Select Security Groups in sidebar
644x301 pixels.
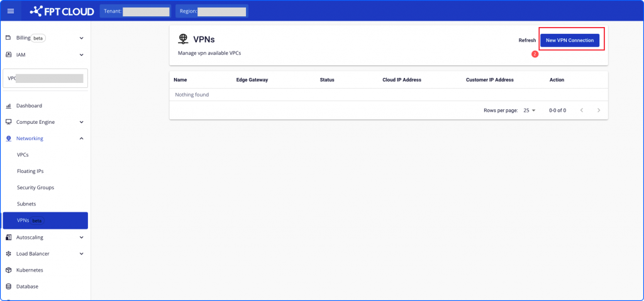click(x=35, y=187)
